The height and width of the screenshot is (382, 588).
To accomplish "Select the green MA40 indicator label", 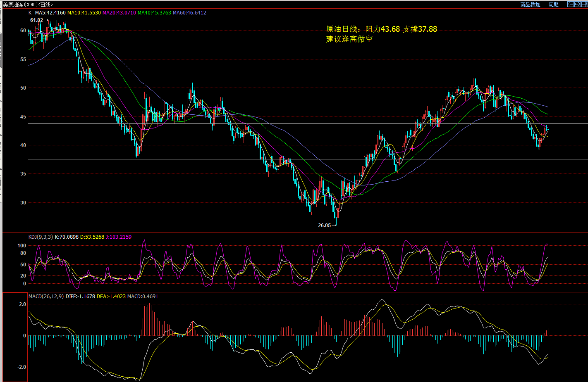I will coord(154,13).
